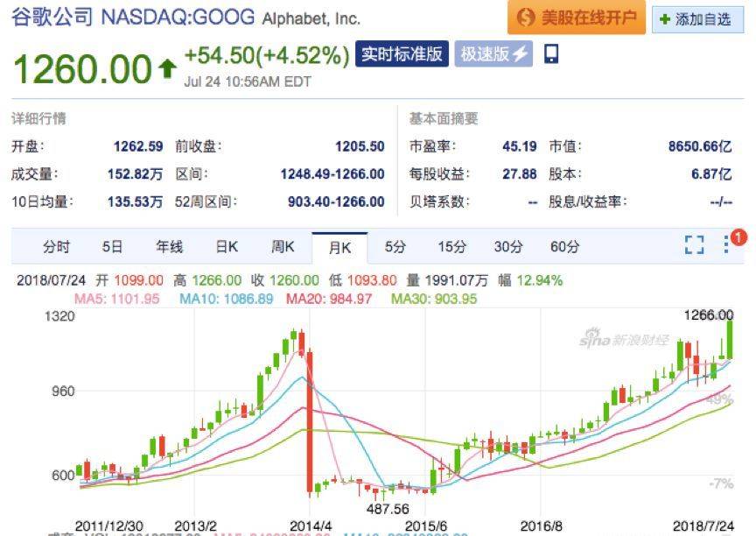Click the latest green candlestick at 2018/7
This screenshot has width=756, height=536.
pos(730,340)
